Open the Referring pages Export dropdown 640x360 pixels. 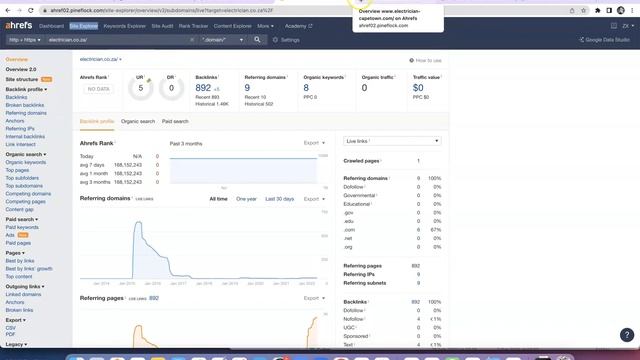coord(314,298)
